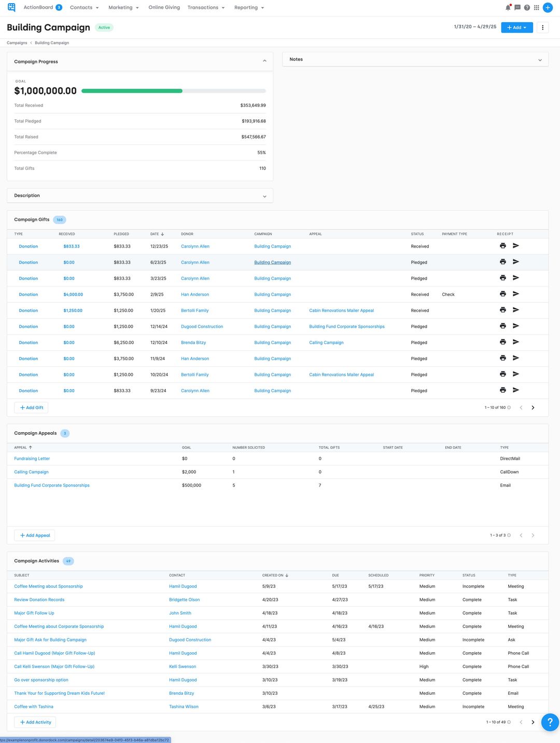This screenshot has width=560, height=743.
Task: Click the campaign goal progress bar
Action: click(174, 91)
